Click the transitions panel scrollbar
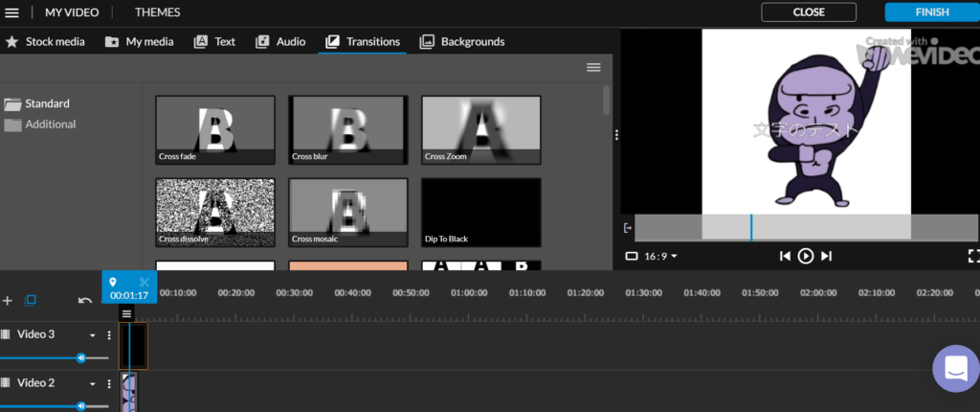This screenshot has height=412, width=980. point(606,101)
